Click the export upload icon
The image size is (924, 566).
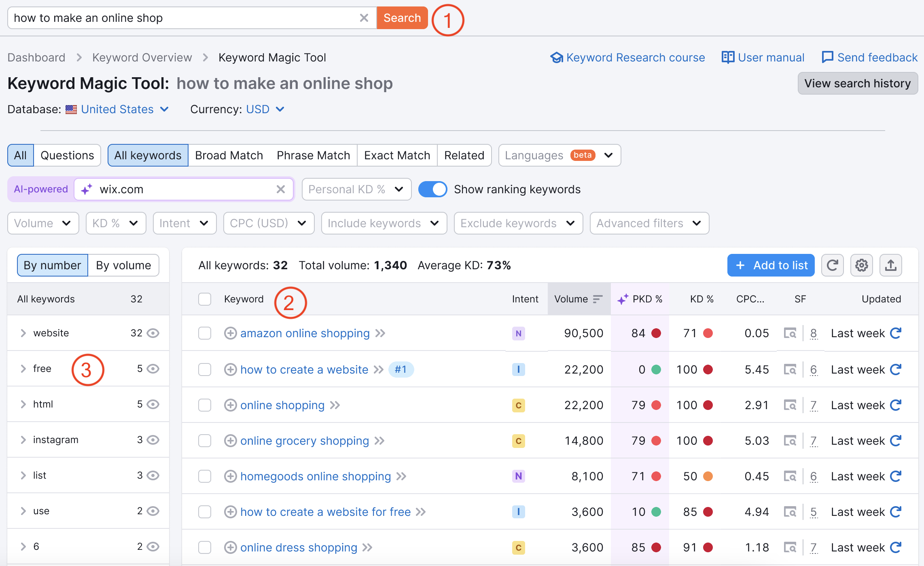[x=890, y=265]
